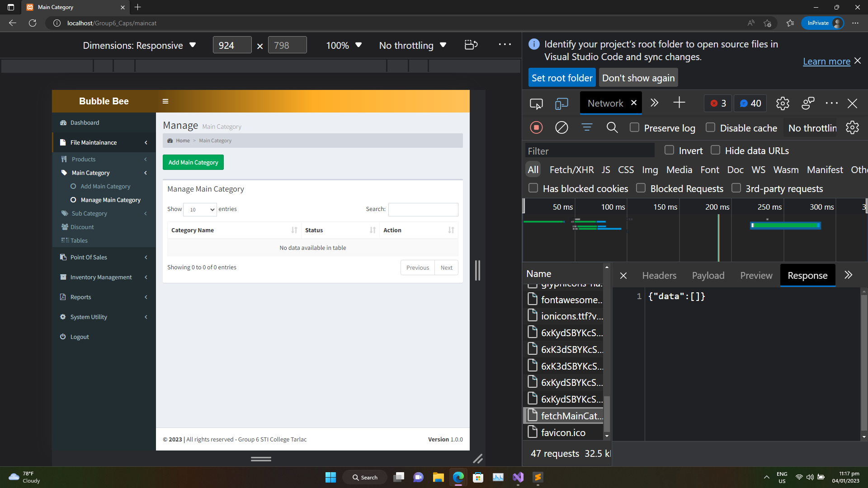Toggle Preserve log checkbox in DevTools
The width and height of the screenshot is (868, 488).
635,127
